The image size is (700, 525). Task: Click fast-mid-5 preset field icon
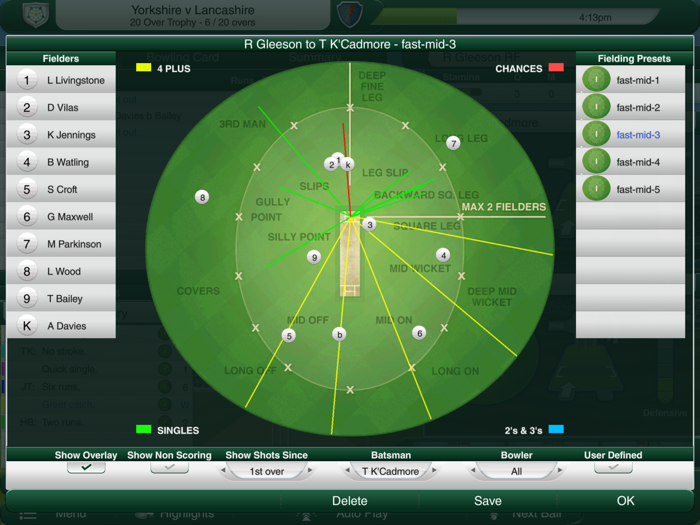tap(596, 188)
